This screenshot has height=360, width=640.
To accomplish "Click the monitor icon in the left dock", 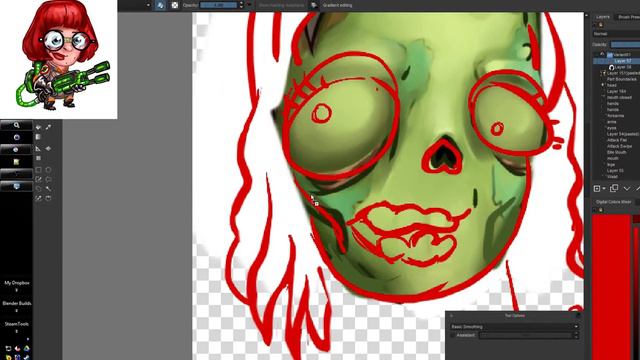I will click(x=16, y=186).
